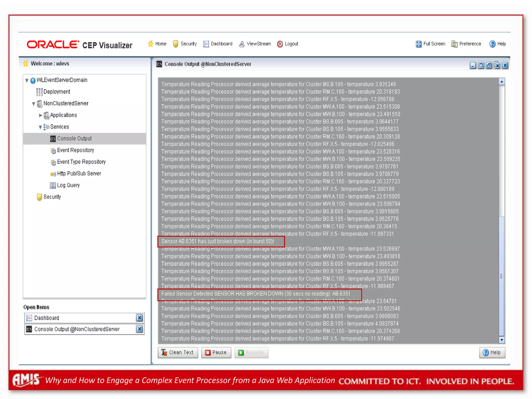532x399 pixels.
Task: Click the Help button below console
Action: click(492, 353)
